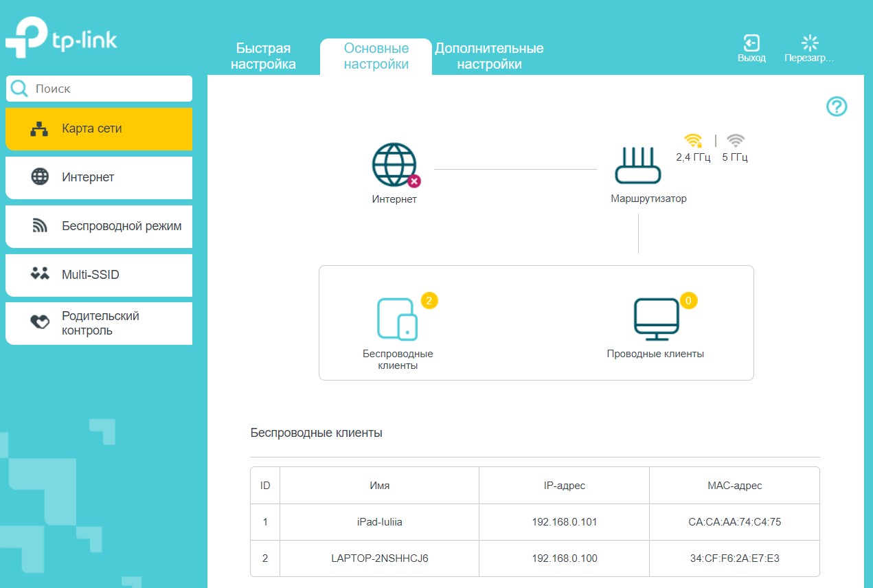Click the 5 ГГц Wi-Fi icon
The height and width of the screenshot is (588, 873).
(735, 141)
